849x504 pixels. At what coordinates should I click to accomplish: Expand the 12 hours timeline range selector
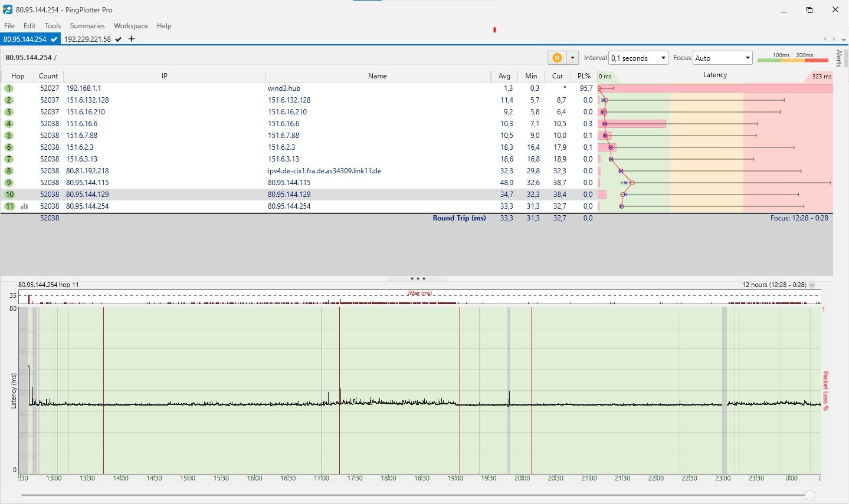click(x=812, y=285)
